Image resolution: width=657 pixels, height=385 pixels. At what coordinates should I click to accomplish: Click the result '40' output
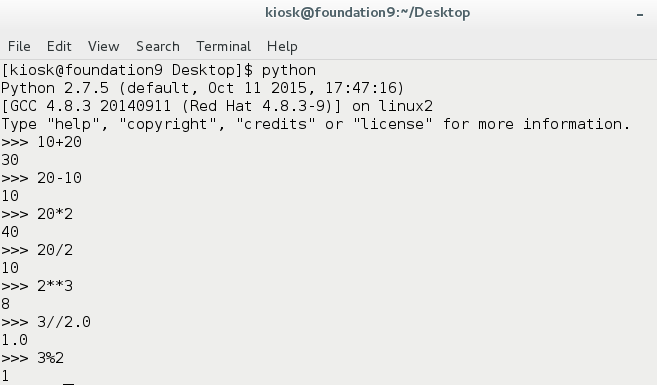pyautogui.click(x=10, y=232)
